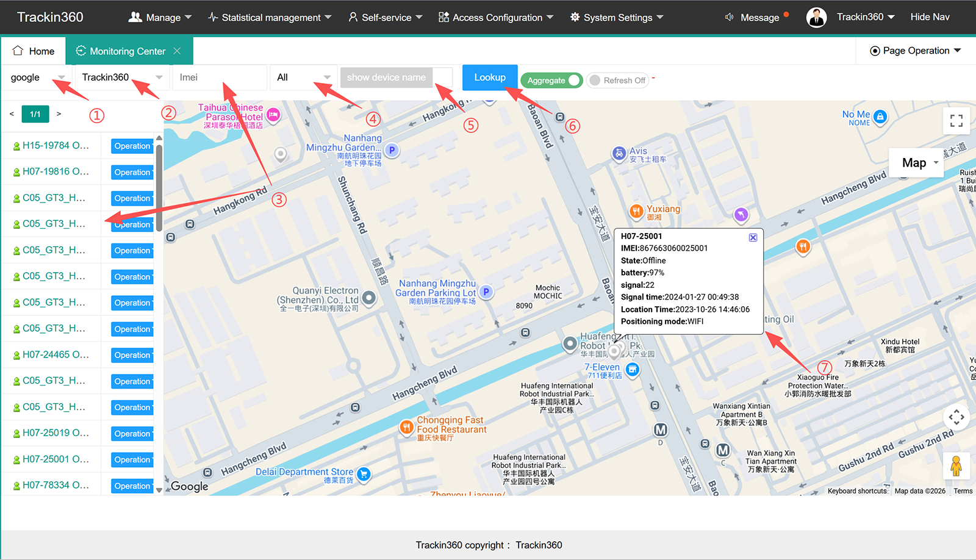Screen dimensions: 976x560
Task: Open the google map provider dropdown
Action: coord(37,77)
